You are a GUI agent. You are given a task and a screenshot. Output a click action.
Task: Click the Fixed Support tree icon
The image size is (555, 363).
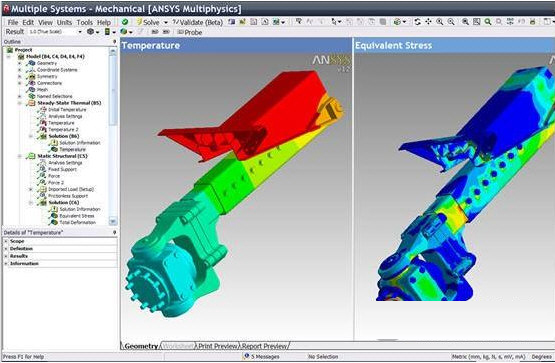43,169
